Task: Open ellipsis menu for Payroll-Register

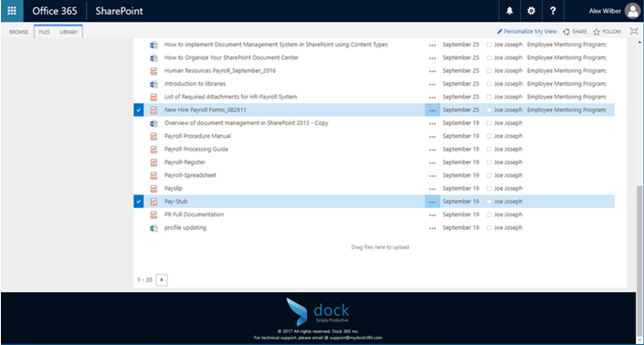Action: [x=432, y=162]
